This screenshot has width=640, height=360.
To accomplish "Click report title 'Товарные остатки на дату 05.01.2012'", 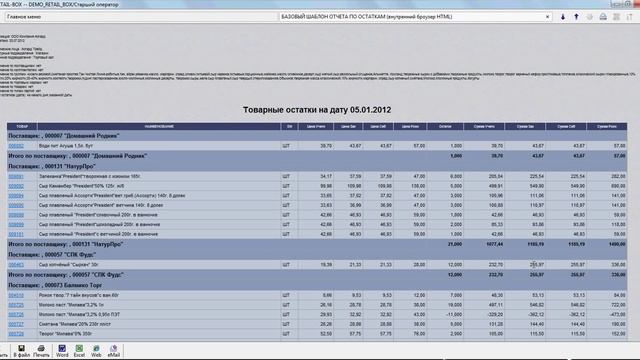I will (317, 110).
